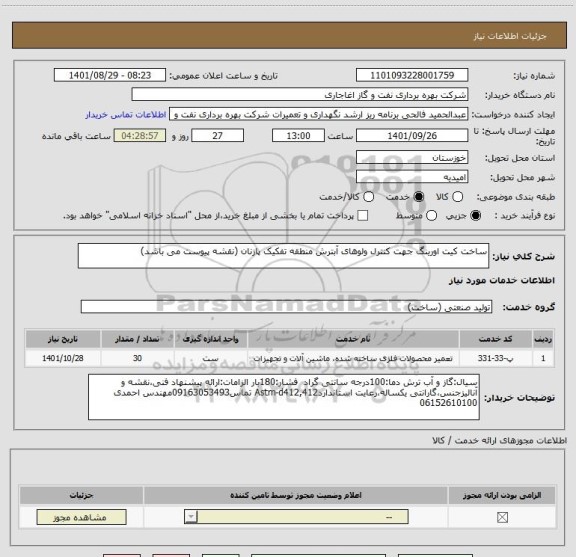This screenshot has height=557, width=576.
Task: Select the خدمت radio button
Action: (419, 197)
